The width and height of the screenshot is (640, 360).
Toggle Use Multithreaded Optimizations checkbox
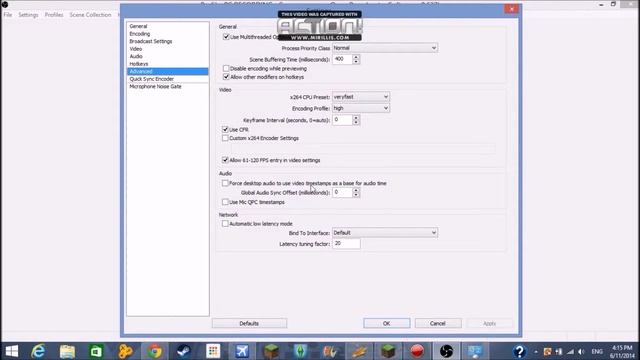226,37
